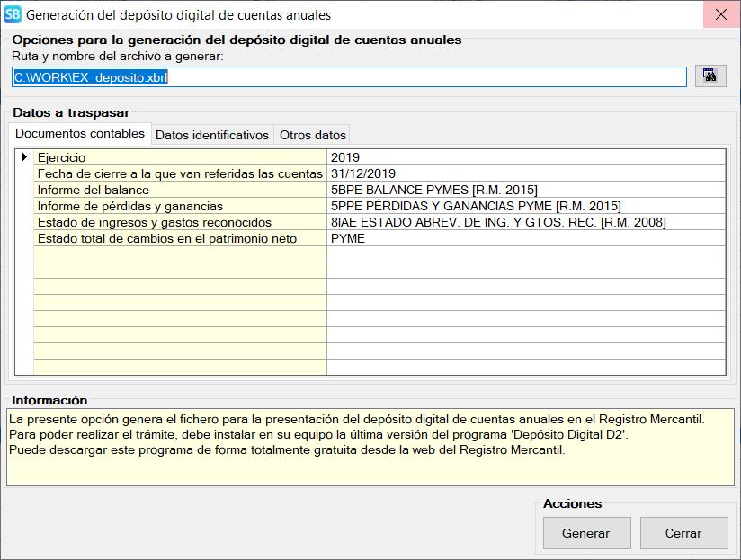The width and height of the screenshot is (741, 560).
Task: Select the Ejercicio row label
Action: click(x=180, y=157)
